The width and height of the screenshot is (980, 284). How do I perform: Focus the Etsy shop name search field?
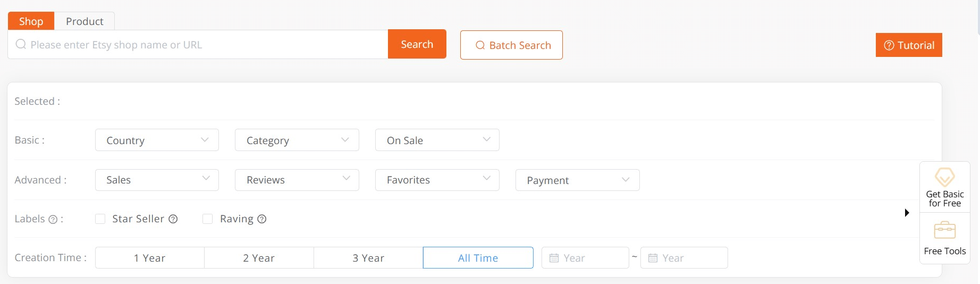click(202, 45)
